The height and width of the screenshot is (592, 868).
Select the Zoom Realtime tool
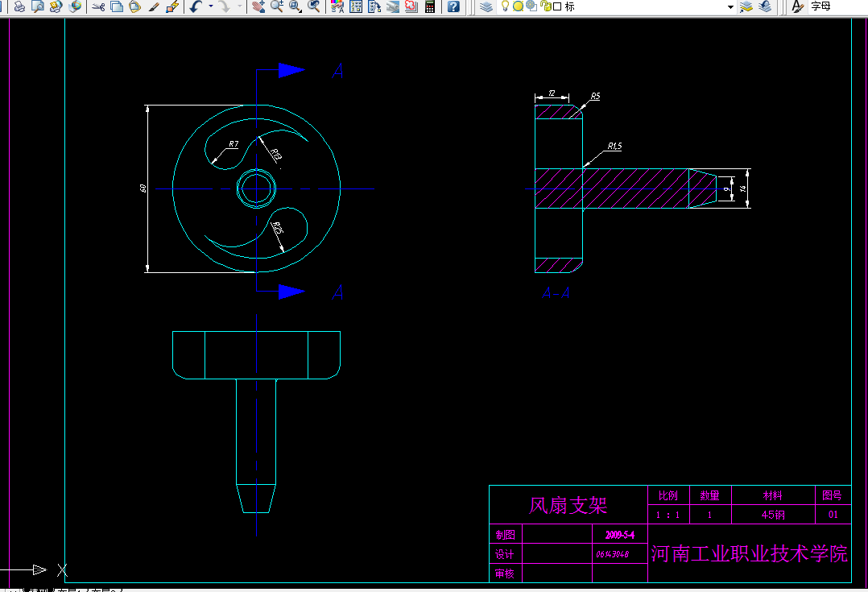tap(277, 6)
